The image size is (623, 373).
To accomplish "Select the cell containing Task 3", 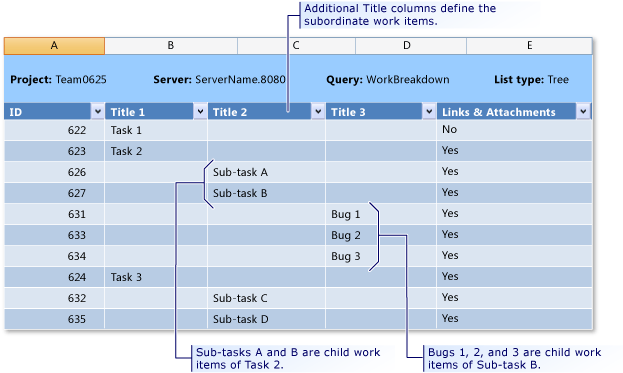I will [156, 277].
